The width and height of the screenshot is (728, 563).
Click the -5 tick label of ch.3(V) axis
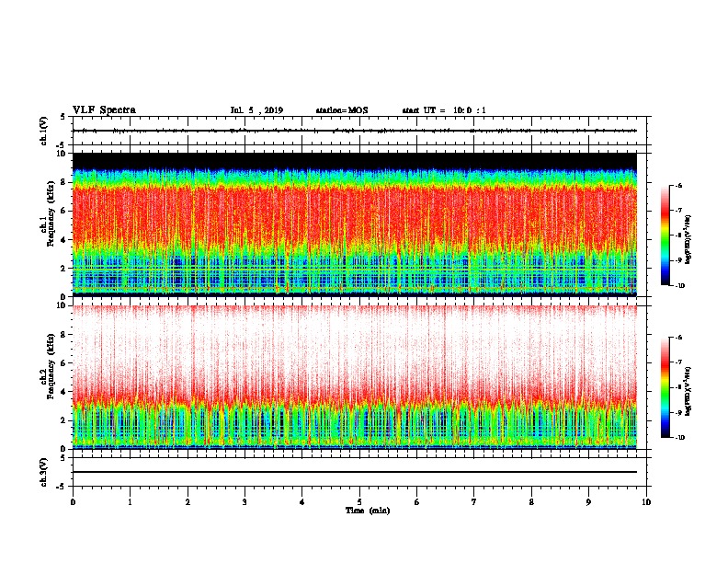pos(63,487)
